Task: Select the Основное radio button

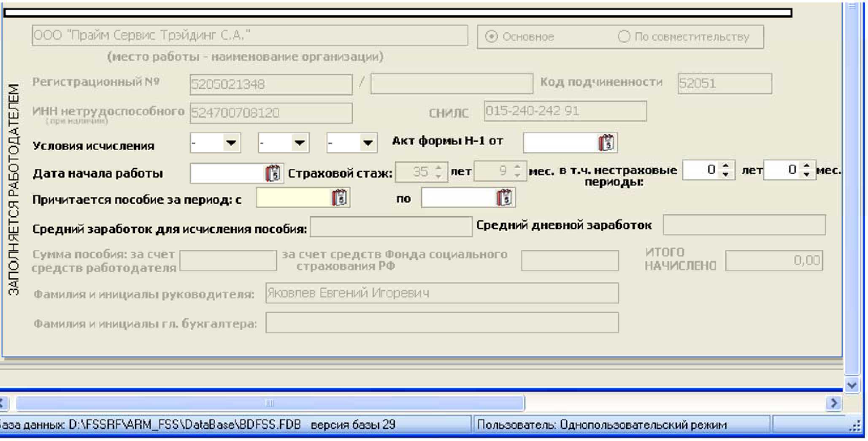Action: point(491,37)
